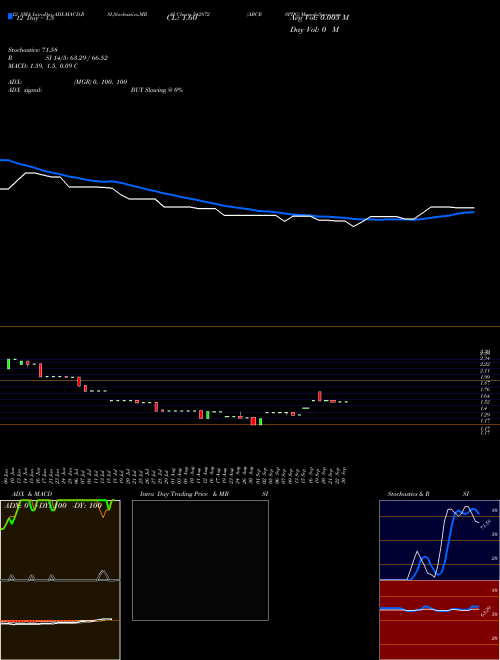Image resolution: width=500 pixels, height=660 pixels.
Task: Click the '63.29' RSI value label
Action: [x=486, y=612]
